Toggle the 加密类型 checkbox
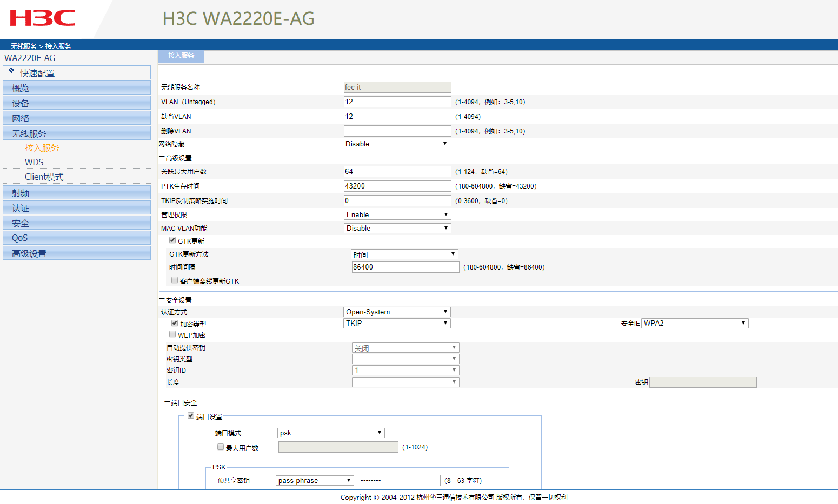The width and height of the screenshot is (838, 504). pos(175,323)
